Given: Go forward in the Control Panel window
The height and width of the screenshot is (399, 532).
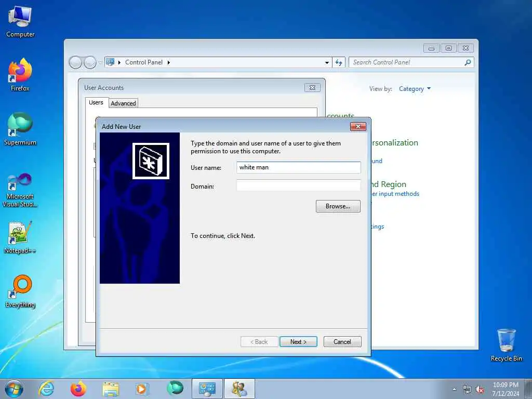Looking at the screenshot, I should [90, 62].
